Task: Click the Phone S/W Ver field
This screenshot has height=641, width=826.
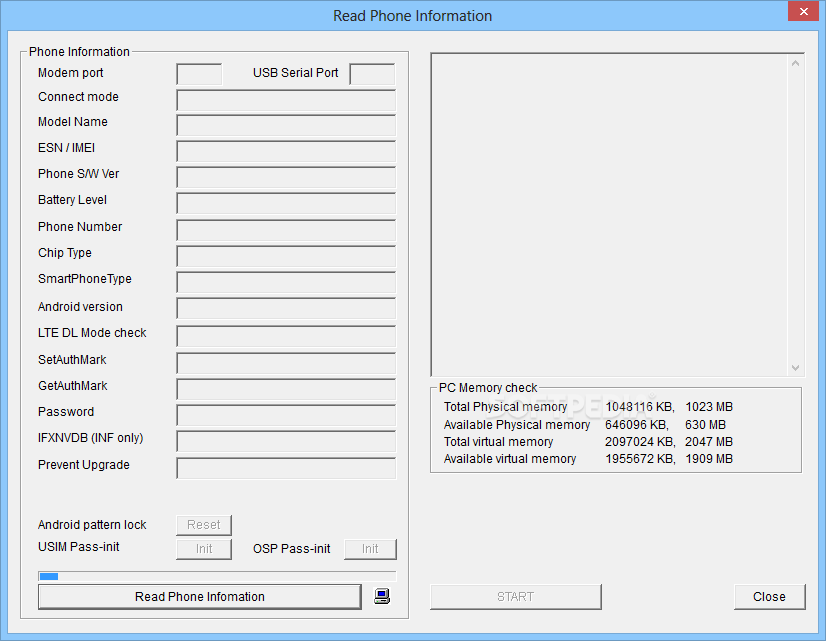Action: [x=286, y=177]
